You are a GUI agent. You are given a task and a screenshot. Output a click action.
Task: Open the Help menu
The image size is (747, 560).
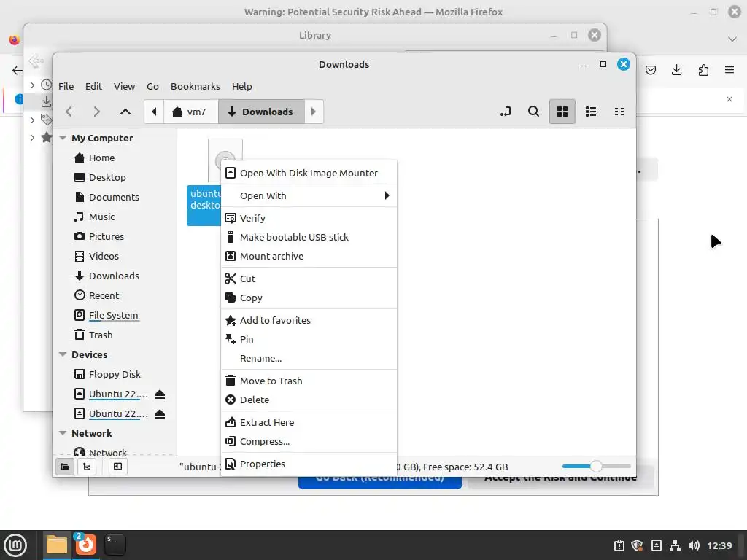click(x=241, y=86)
